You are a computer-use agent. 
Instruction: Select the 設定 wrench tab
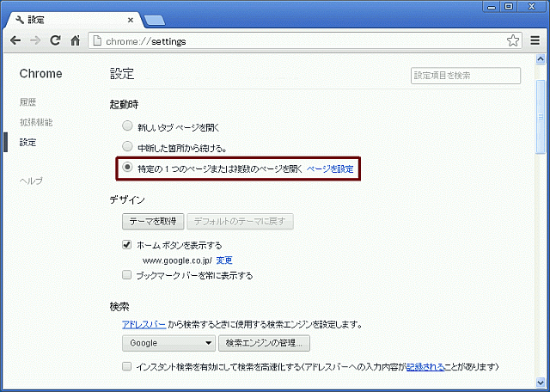[75, 21]
